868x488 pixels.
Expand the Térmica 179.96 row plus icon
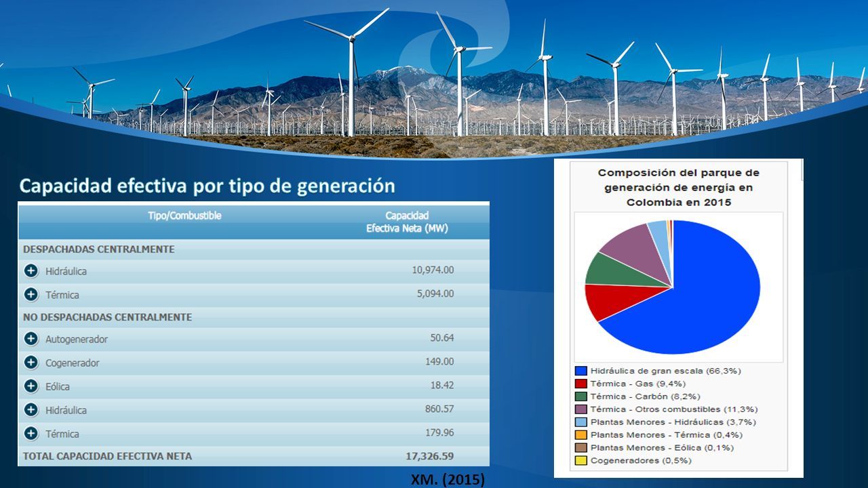pos(31,433)
